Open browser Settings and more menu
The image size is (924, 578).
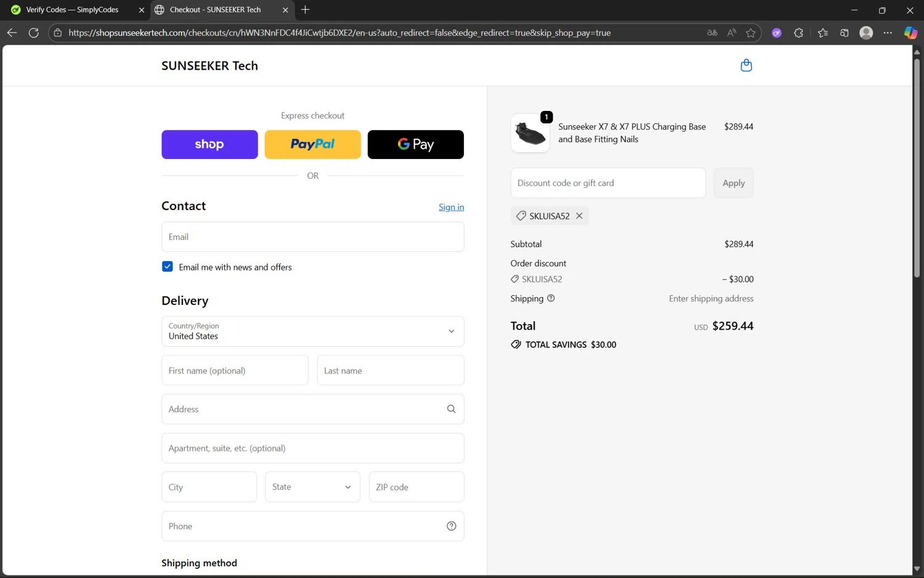888,33
